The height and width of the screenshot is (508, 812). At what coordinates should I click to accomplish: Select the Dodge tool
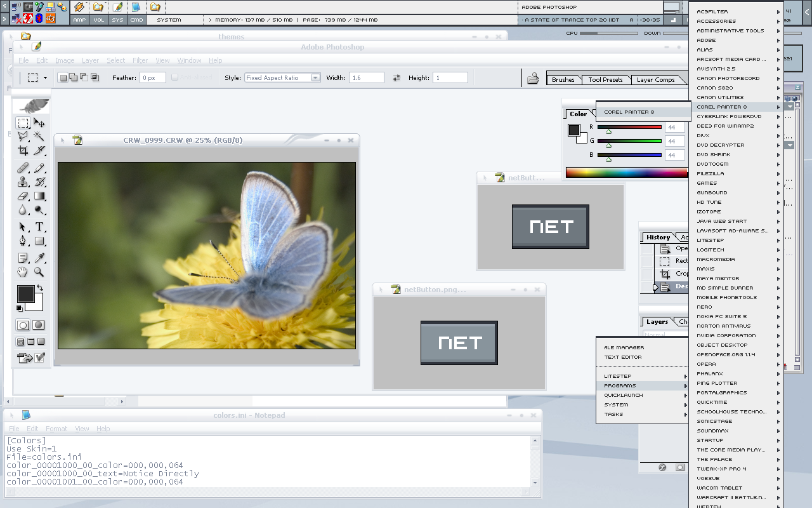[x=39, y=210]
